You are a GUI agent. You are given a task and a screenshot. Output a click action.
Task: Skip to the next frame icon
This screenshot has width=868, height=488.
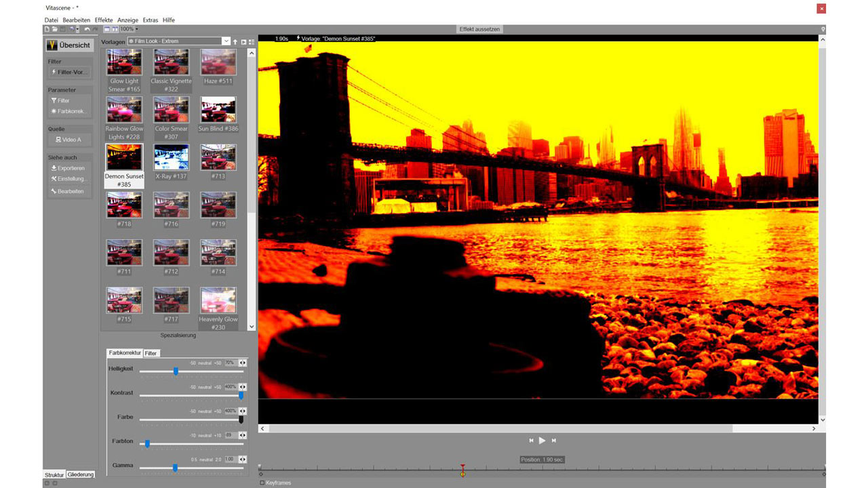(554, 441)
